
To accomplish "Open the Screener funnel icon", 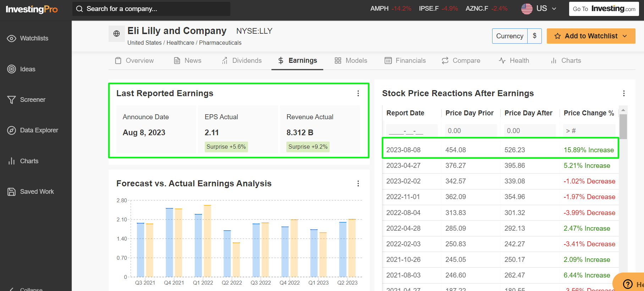I will click(x=11, y=100).
